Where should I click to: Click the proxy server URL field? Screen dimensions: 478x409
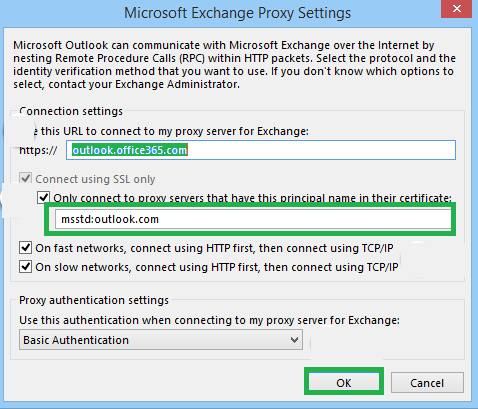coord(261,150)
